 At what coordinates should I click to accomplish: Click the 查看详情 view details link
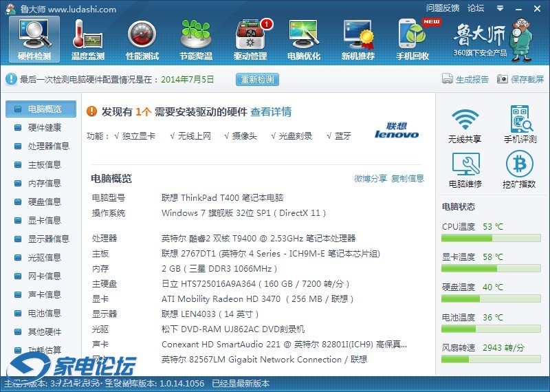click(x=271, y=112)
